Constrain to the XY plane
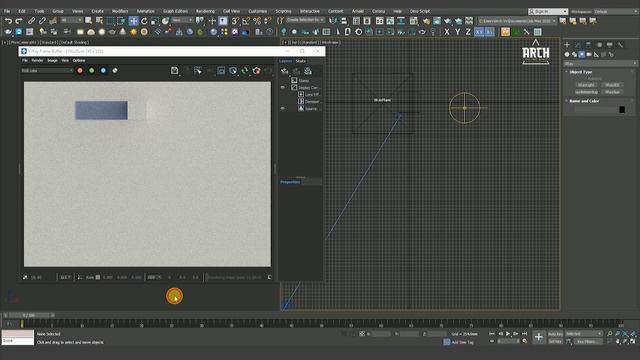The height and width of the screenshot is (360, 640). (479, 32)
